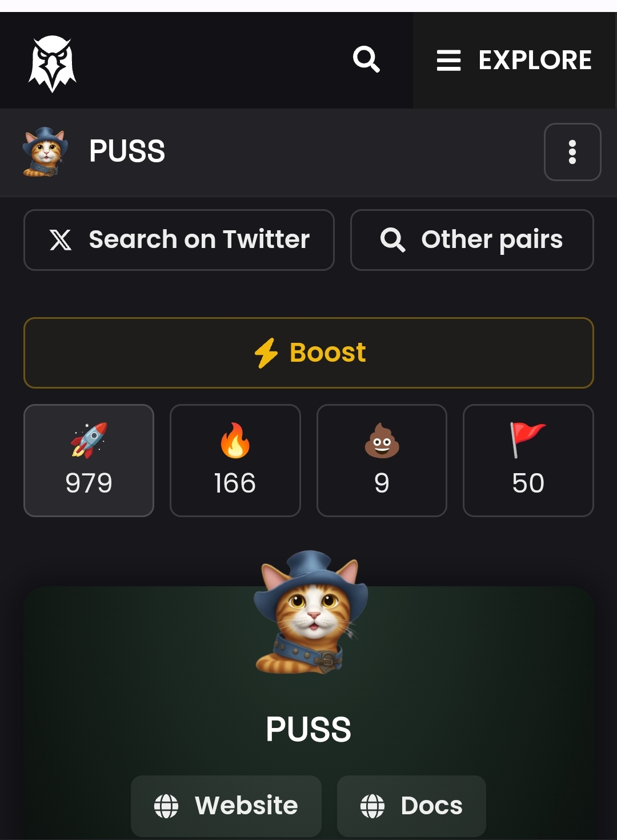Screen dimensions: 617x840
Task: Open the EXPLORE hamburger menu
Action: click(514, 60)
